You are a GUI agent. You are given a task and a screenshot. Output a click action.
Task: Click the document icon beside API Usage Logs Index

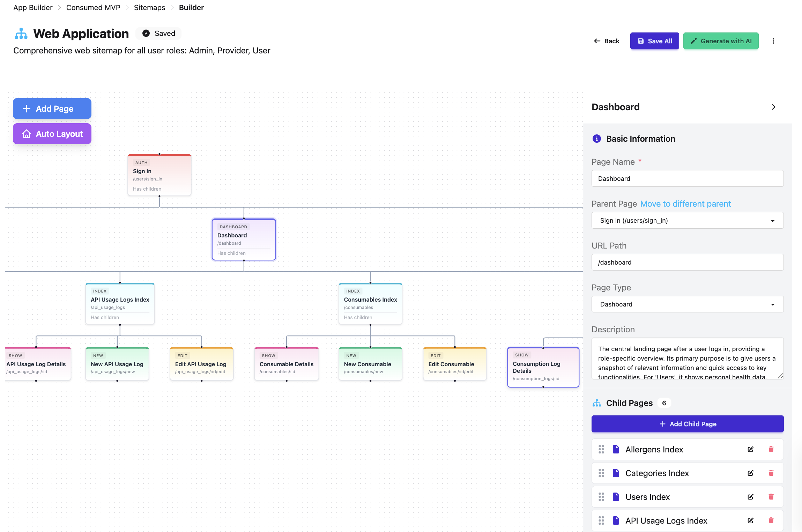pyautogui.click(x=616, y=520)
